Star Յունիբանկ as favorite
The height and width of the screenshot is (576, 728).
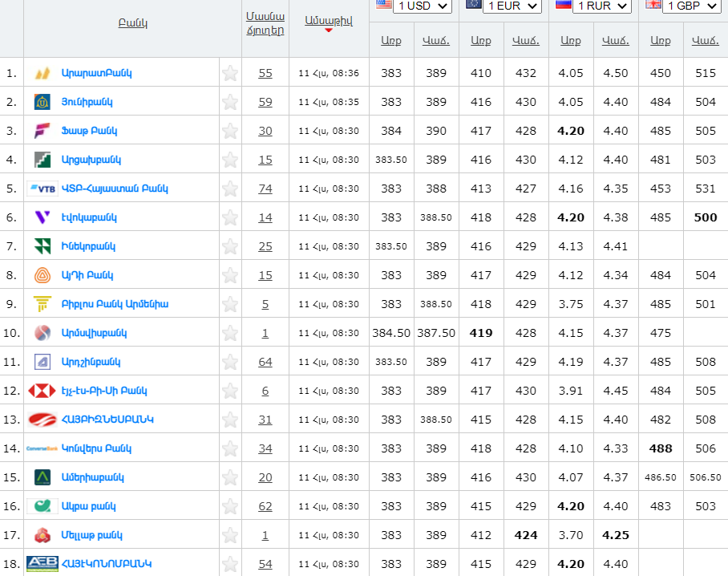[x=230, y=102]
